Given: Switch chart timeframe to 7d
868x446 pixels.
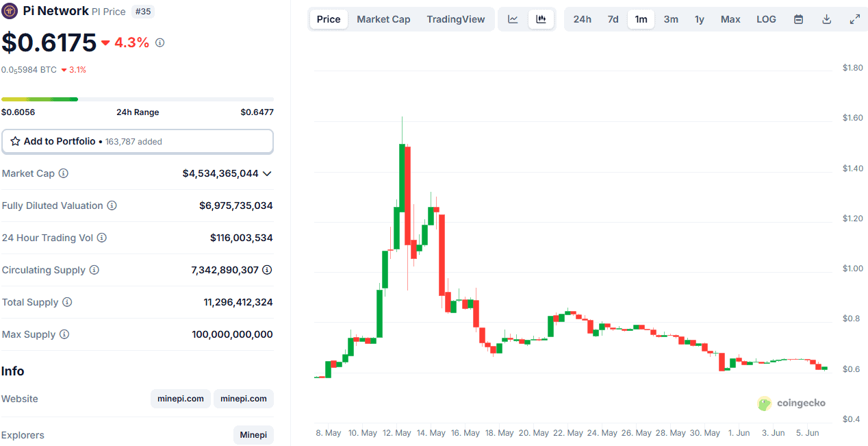Looking at the screenshot, I should pyautogui.click(x=611, y=18).
